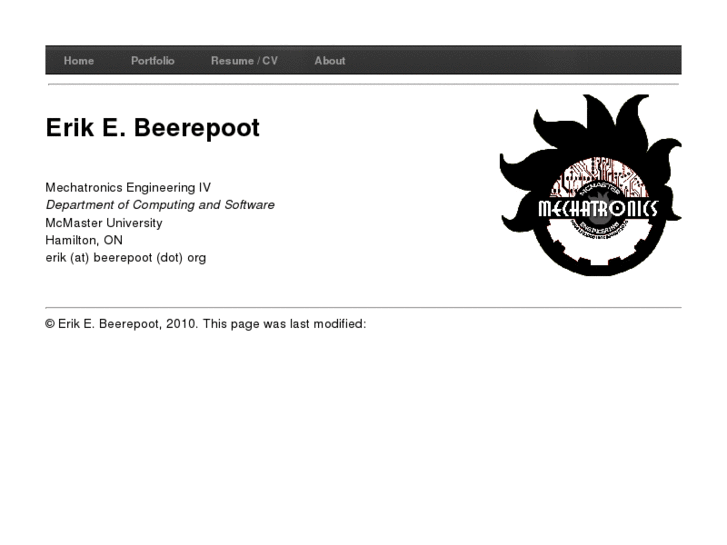The height and width of the screenshot is (545, 727).
Task: Open the Resume / CV page
Action: click(244, 61)
